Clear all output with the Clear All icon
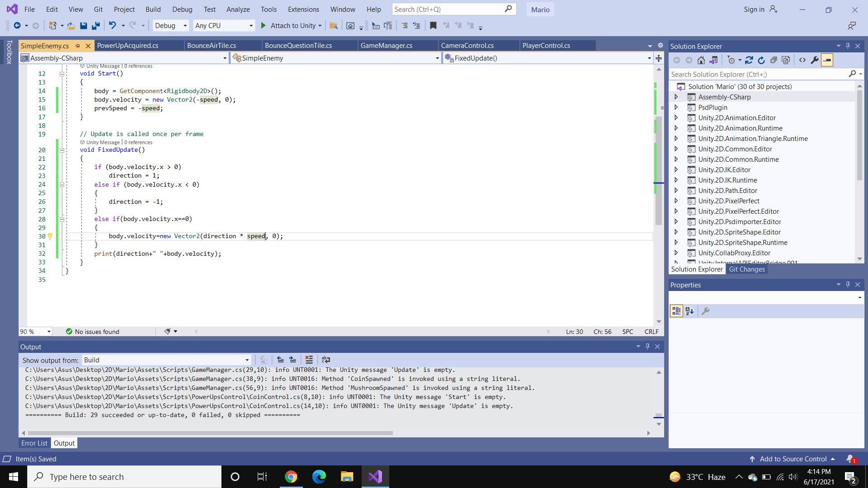This screenshot has width=868, height=488. pos(309,360)
